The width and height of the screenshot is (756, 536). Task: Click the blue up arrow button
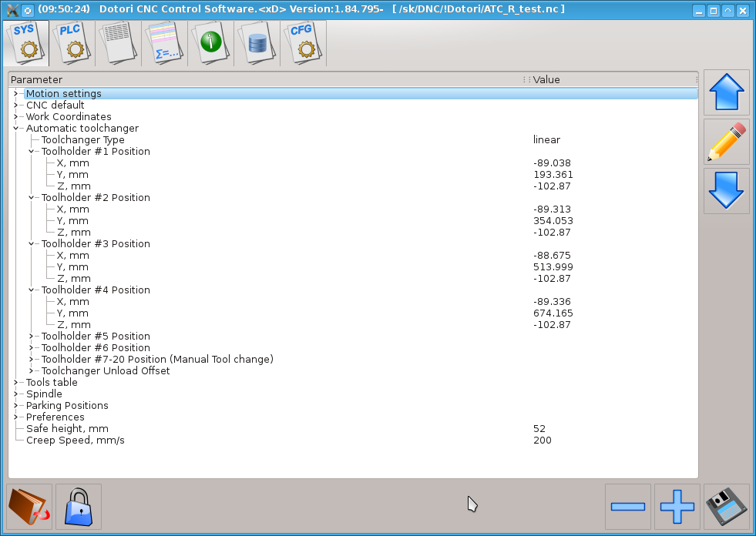[727, 92]
